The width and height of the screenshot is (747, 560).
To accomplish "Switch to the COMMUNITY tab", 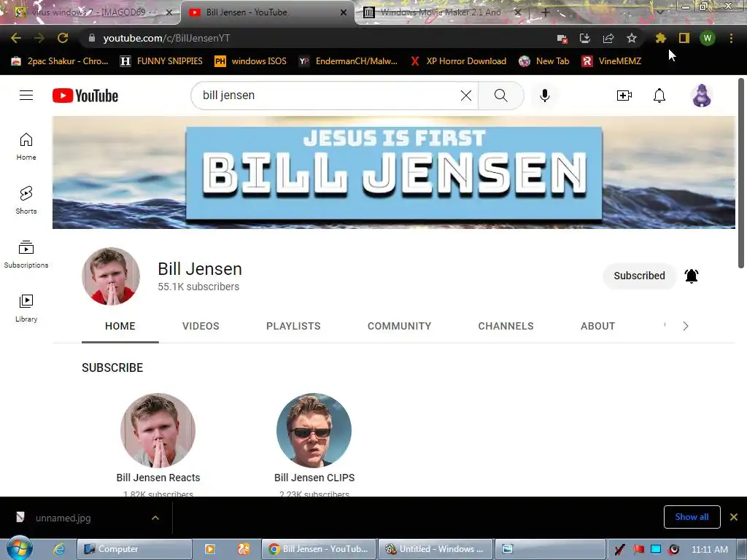I will point(399,326).
